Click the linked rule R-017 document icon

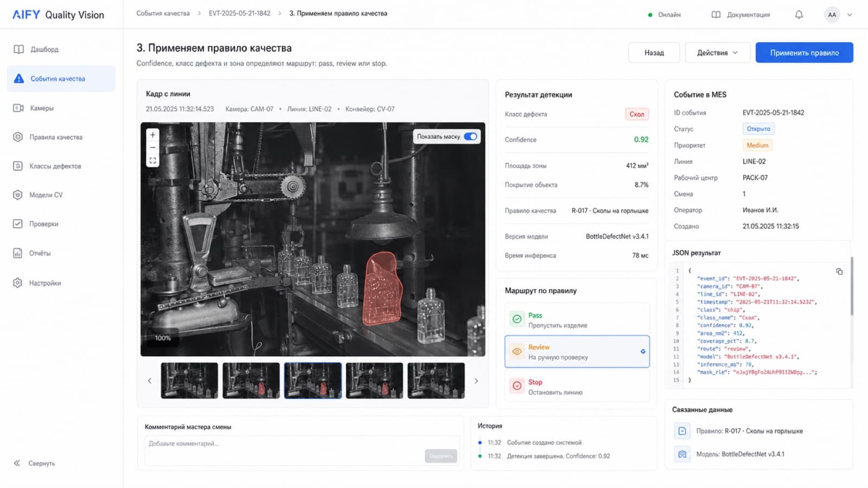point(682,431)
